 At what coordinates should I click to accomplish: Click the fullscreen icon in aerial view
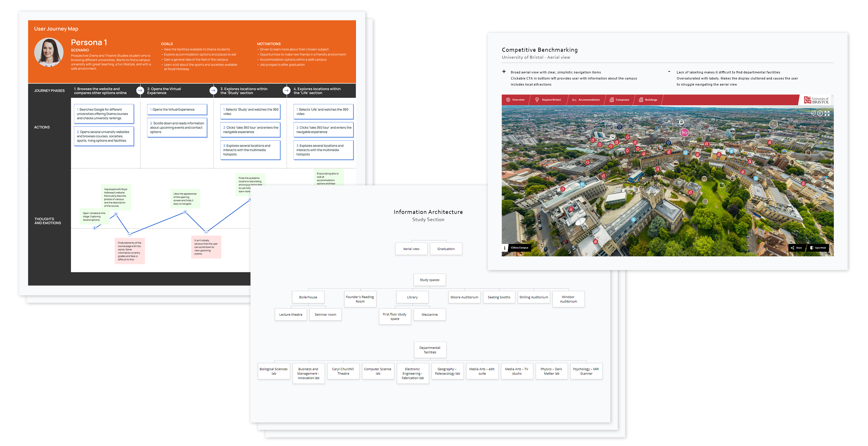point(827,113)
